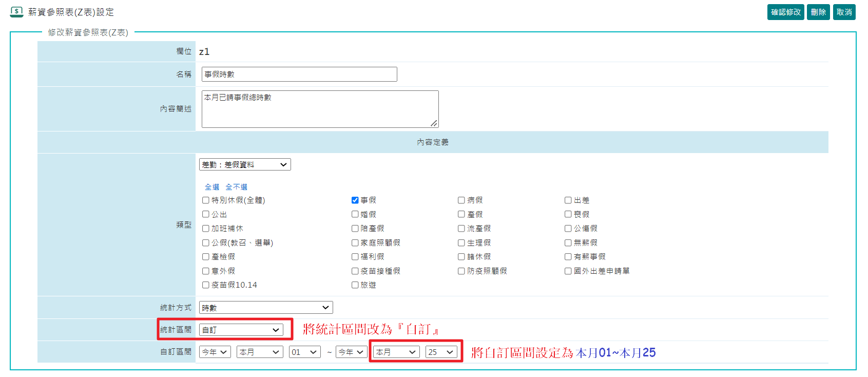The width and height of the screenshot is (868, 377).
Task: Open the end year dropdown after the tilde
Action: tap(351, 352)
